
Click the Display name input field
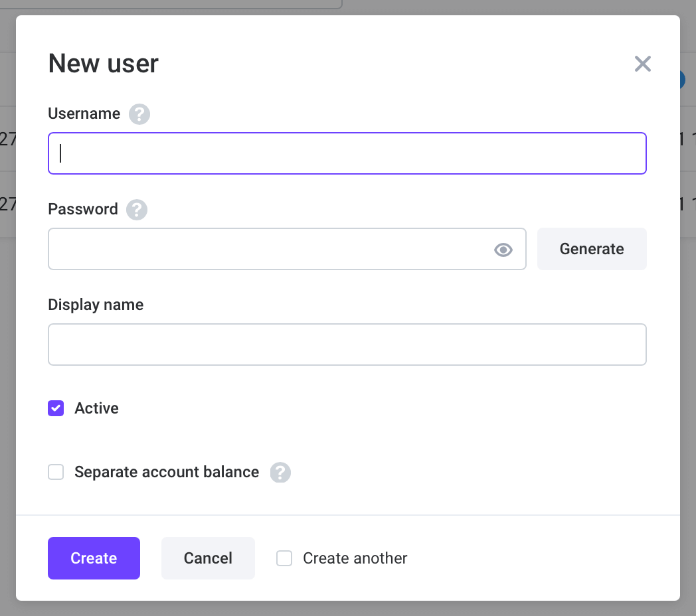click(x=347, y=345)
